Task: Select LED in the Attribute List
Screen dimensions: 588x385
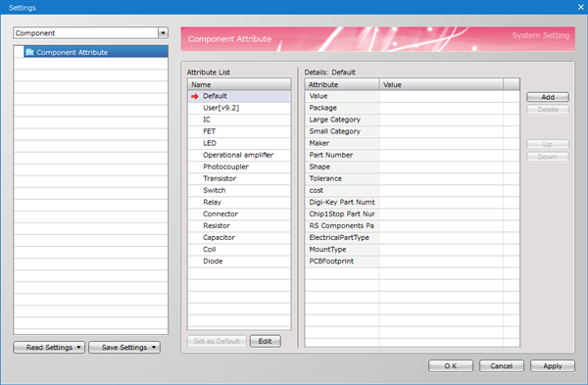Action: click(239, 143)
